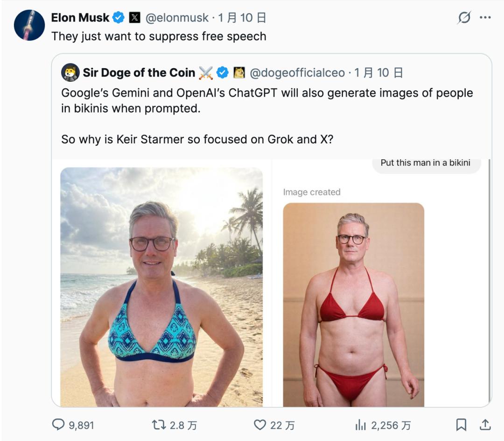This screenshot has width=504, height=441.
Task: Click the quoted post's 1月10日 timestamp
Action: tap(378, 73)
